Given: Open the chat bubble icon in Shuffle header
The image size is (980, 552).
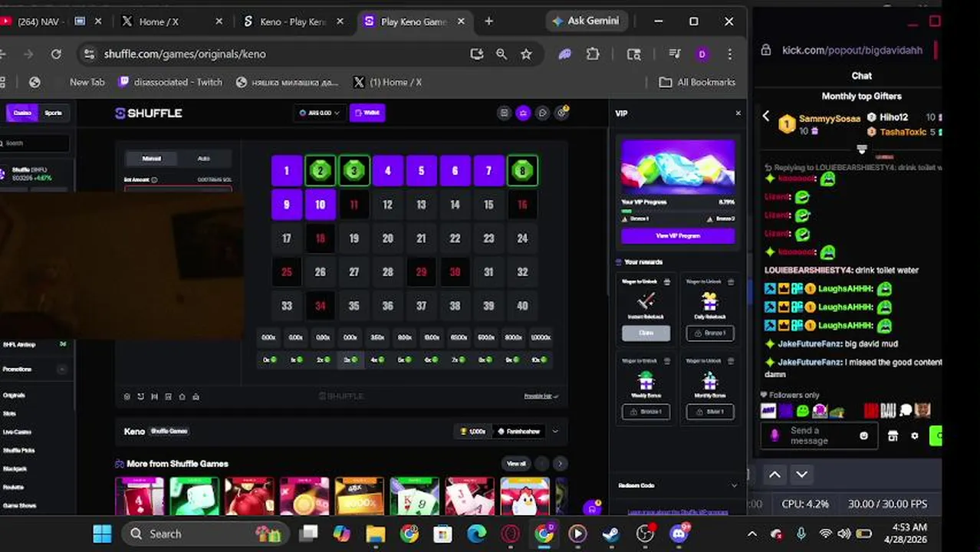Looking at the screenshot, I should pos(542,113).
